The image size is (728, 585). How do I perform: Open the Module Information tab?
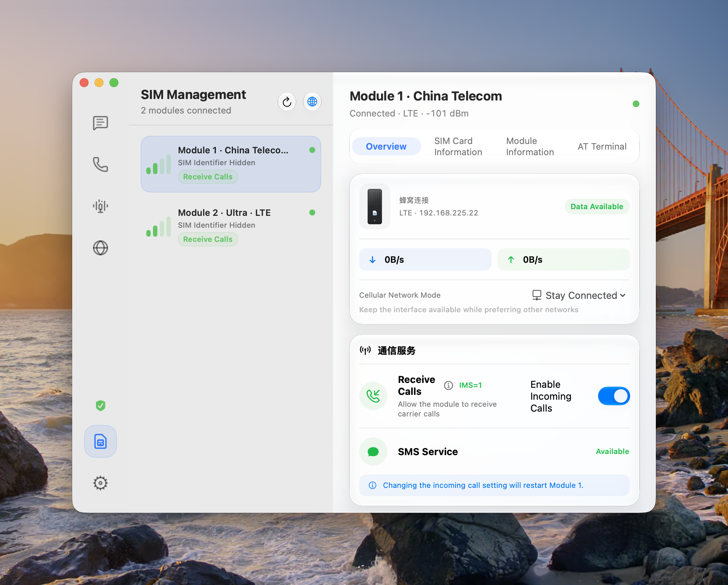[x=530, y=147]
